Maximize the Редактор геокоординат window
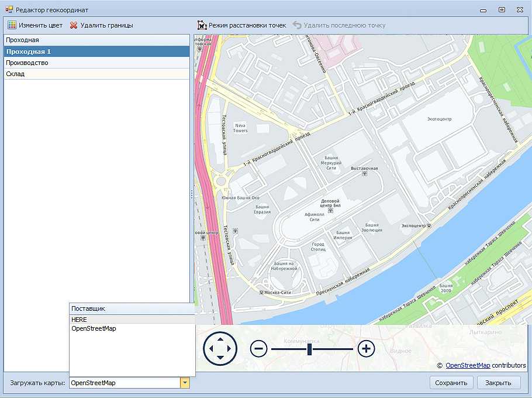The height and width of the screenshot is (398, 532). click(x=502, y=9)
